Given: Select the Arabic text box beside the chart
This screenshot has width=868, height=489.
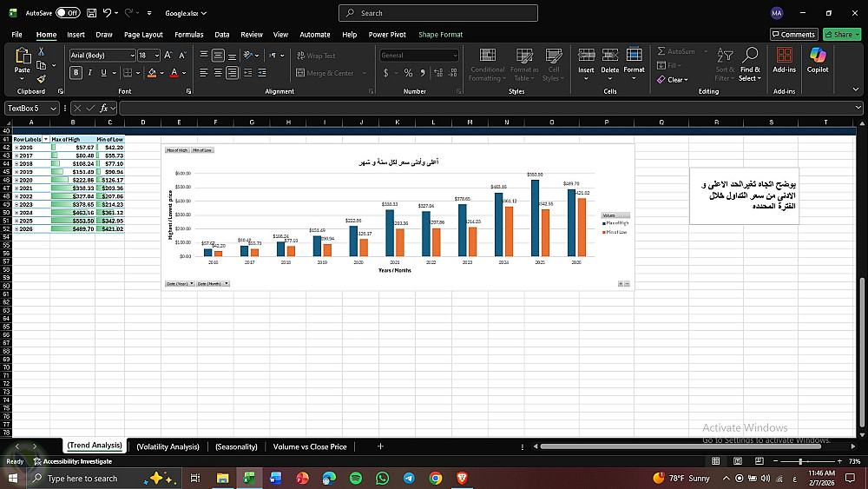Looking at the screenshot, I should [x=744, y=195].
